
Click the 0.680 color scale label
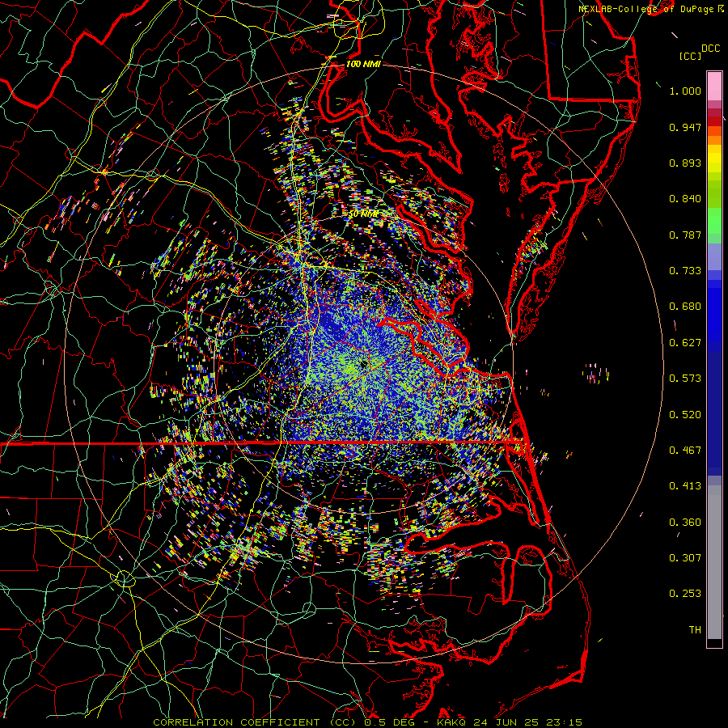tap(685, 307)
